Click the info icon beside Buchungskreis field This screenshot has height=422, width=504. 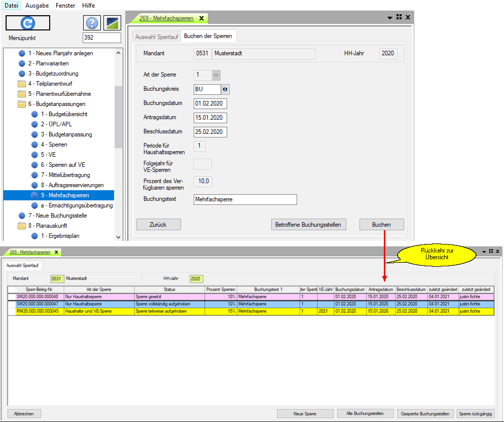click(226, 89)
